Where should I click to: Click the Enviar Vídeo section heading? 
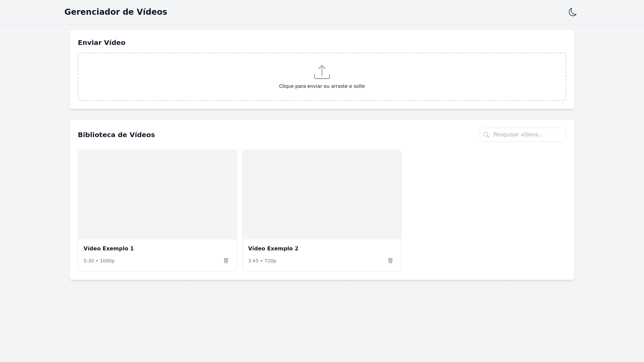[x=102, y=43]
